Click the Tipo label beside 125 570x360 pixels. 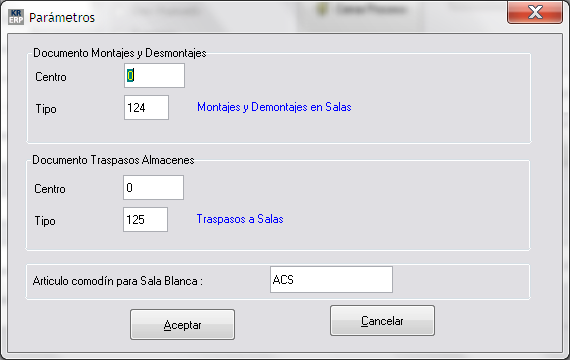pos(45,221)
